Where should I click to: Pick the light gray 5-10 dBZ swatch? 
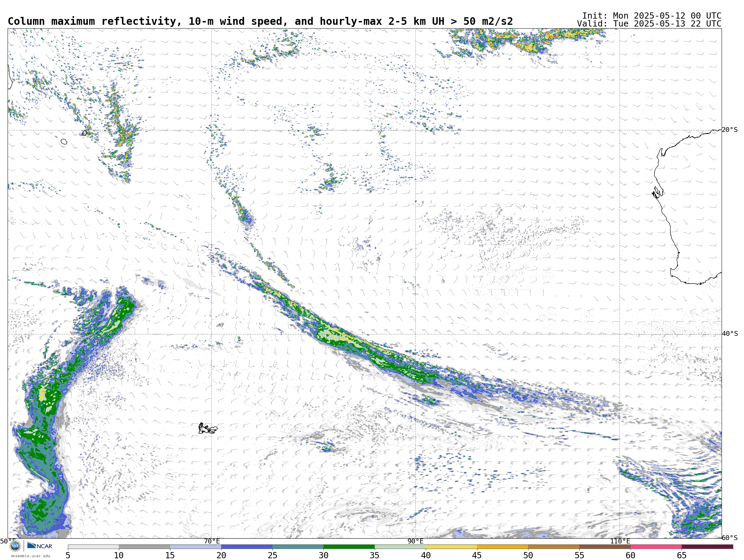click(x=93, y=547)
